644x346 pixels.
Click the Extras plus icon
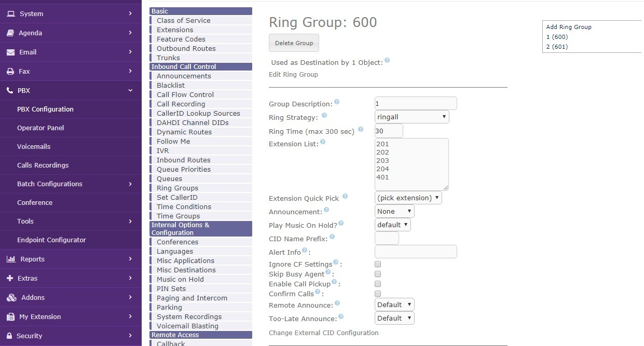coord(9,278)
